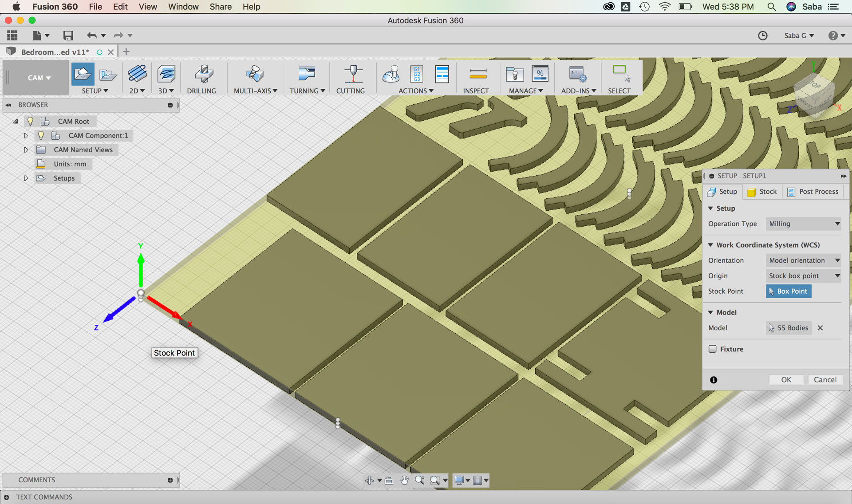Viewport: 852px width, 504px height.
Task: Click the Save icon
Action: (x=67, y=35)
